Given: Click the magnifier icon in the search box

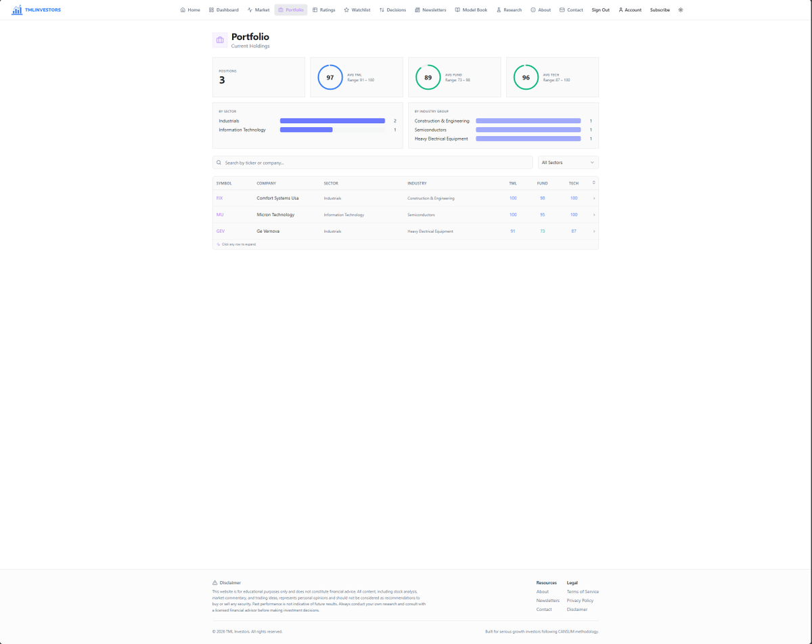Looking at the screenshot, I should click(219, 162).
